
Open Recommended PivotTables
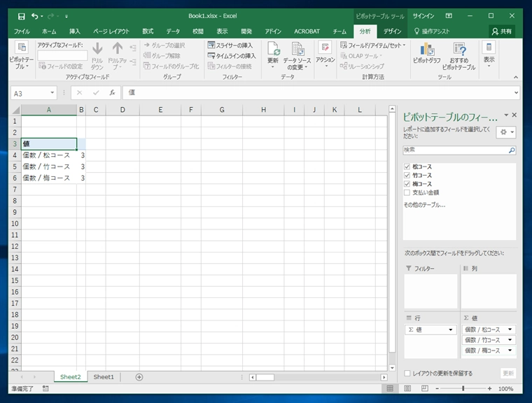click(x=459, y=56)
